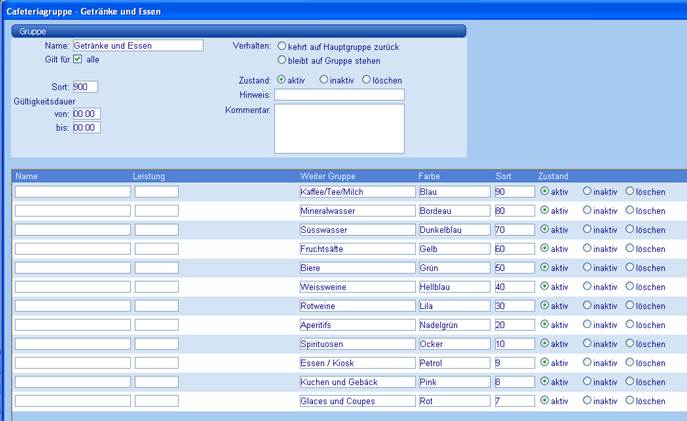
Task: Click the Leistung field in Glaces und Coupes row
Action: (156, 401)
